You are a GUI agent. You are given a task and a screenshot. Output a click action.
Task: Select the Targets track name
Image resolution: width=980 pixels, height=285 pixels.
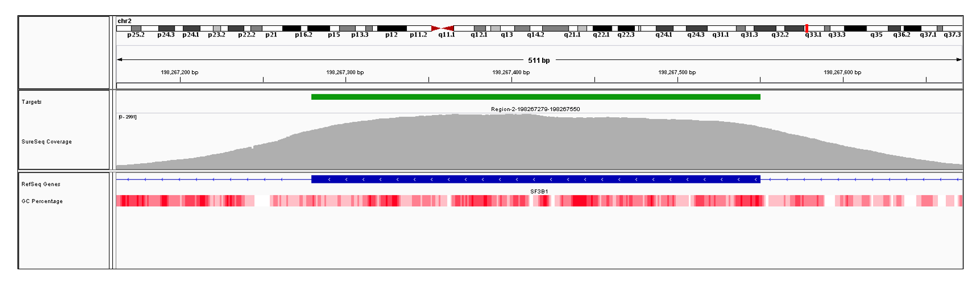click(31, 102)
